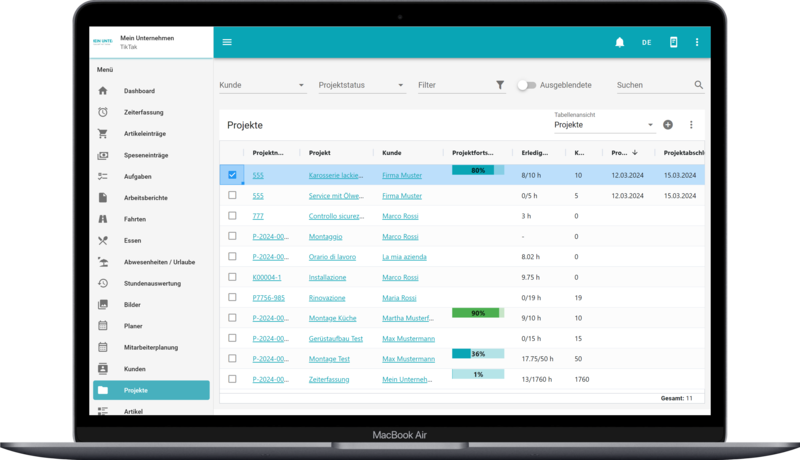
Task: Open the hamburger menu icon
Action: coord(227,42)
